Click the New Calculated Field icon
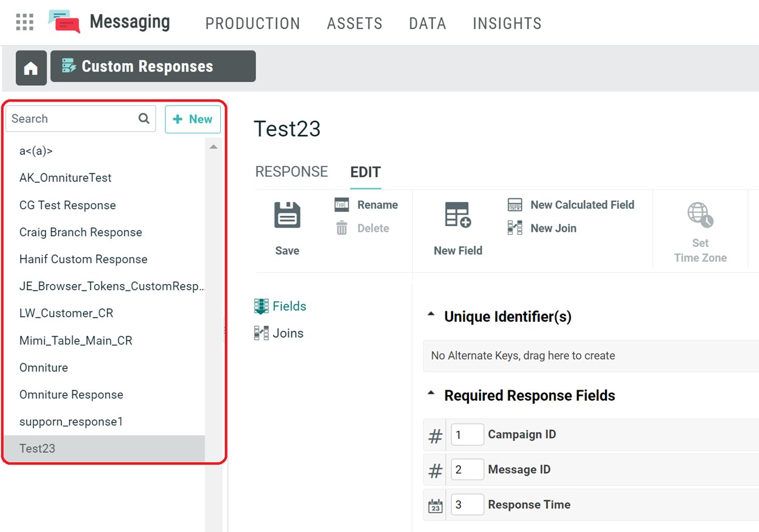The height and width of the screenshot is (532, 759). pos(515,205)
